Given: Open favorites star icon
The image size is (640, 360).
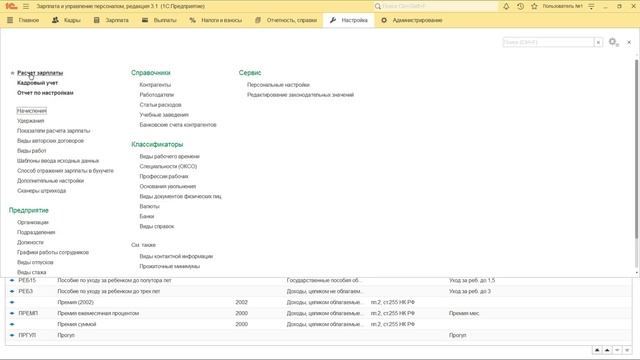Looking at the screenshot, I should click(x=534, y=6).
